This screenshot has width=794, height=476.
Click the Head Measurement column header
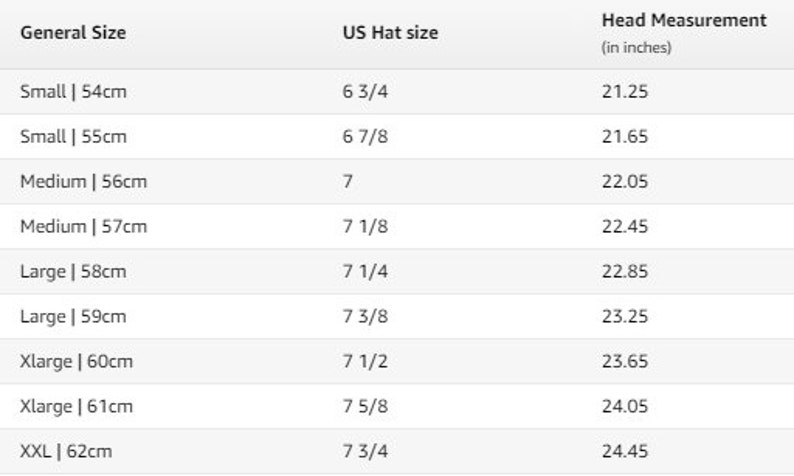click(684, 20)
